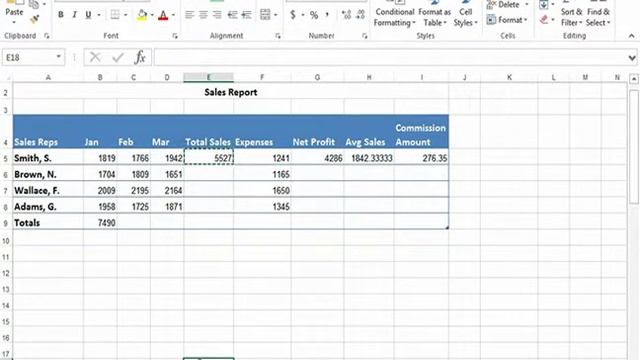
Task: Apply the yellow Fill Color bucket
Action: (142, 15)
